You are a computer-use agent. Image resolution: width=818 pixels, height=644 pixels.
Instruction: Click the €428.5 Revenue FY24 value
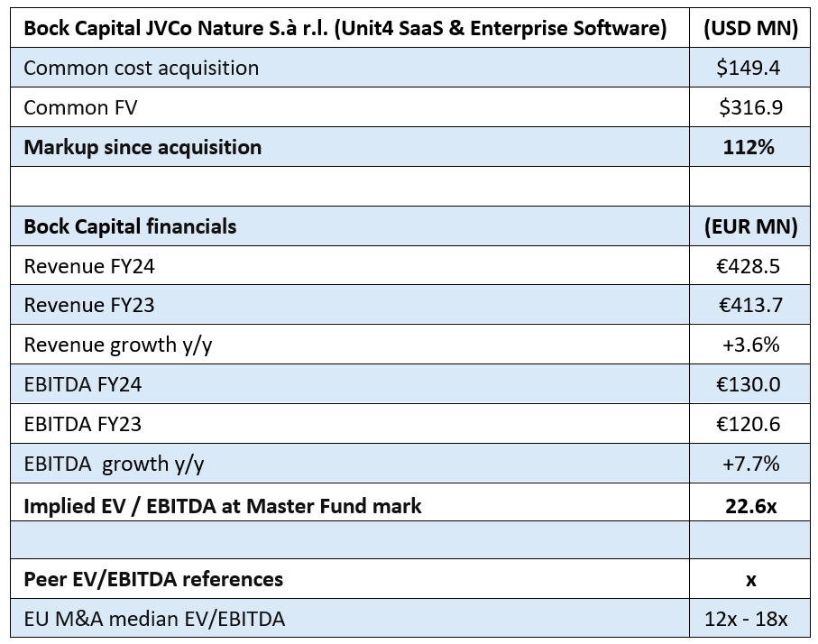[750, 266]
